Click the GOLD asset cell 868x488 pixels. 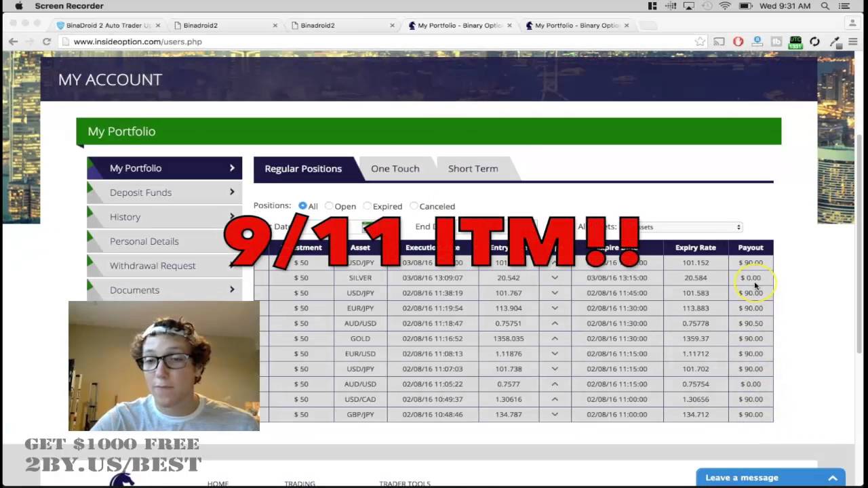[360, 339]
